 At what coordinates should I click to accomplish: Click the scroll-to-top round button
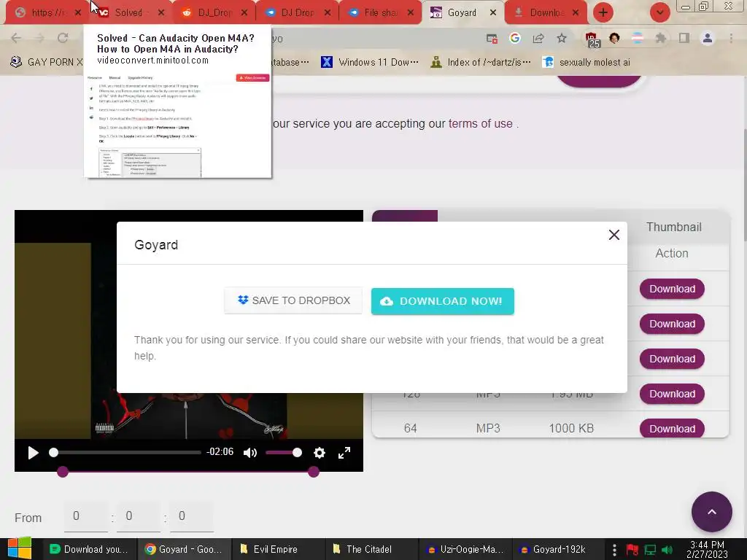[x=712, y=512]
